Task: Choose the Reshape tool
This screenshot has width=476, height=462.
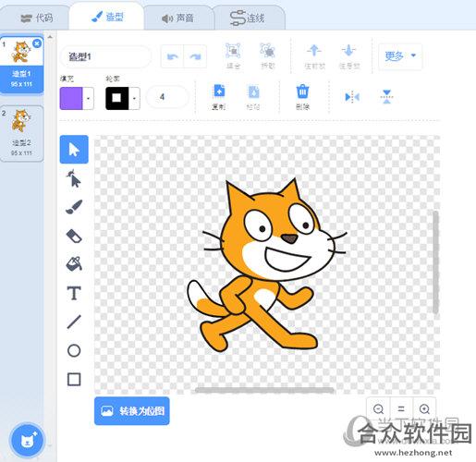Action: (x=74, y=178)
